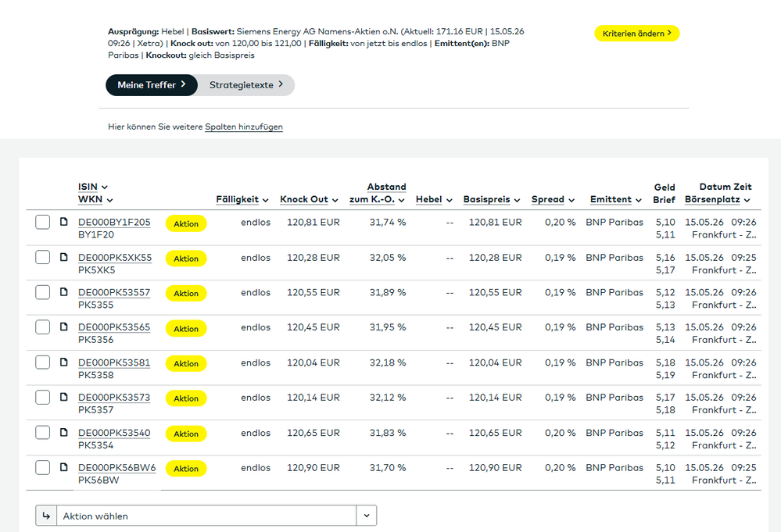Click knock out value 120,65 EUR

(313, 433)
